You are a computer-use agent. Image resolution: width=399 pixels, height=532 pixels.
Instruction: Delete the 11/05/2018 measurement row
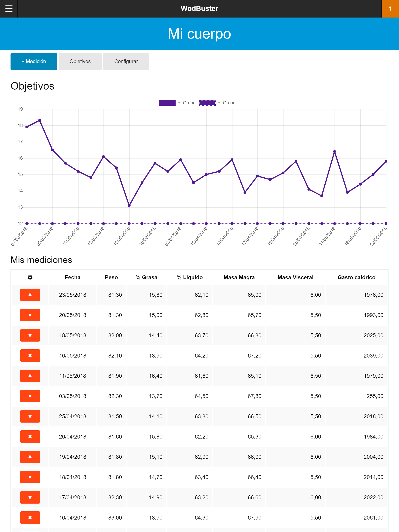(x=30, y=376)
